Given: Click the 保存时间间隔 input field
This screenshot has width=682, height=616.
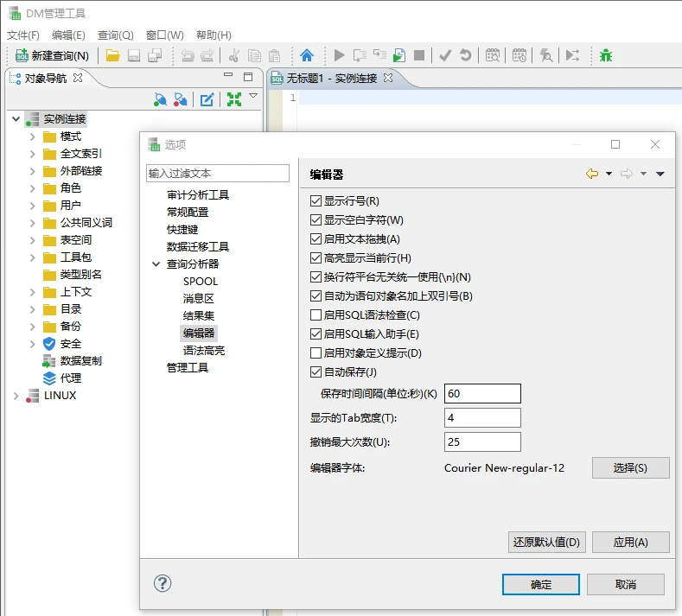Looking at the screenshot, I should point(482,394).
